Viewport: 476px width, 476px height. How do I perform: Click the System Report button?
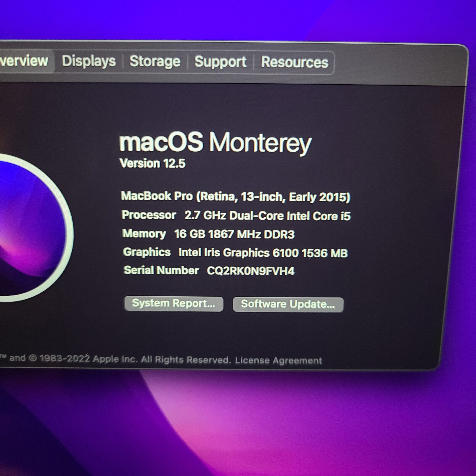(174, 303)
